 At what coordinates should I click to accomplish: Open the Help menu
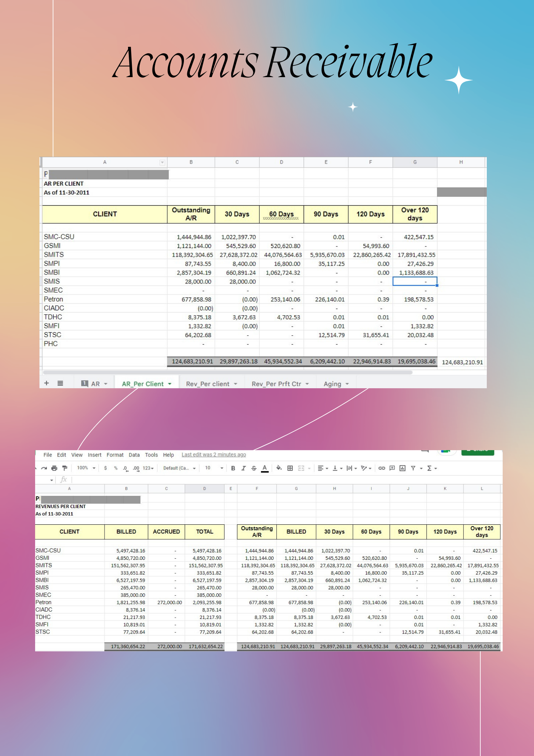coord(168,455)
